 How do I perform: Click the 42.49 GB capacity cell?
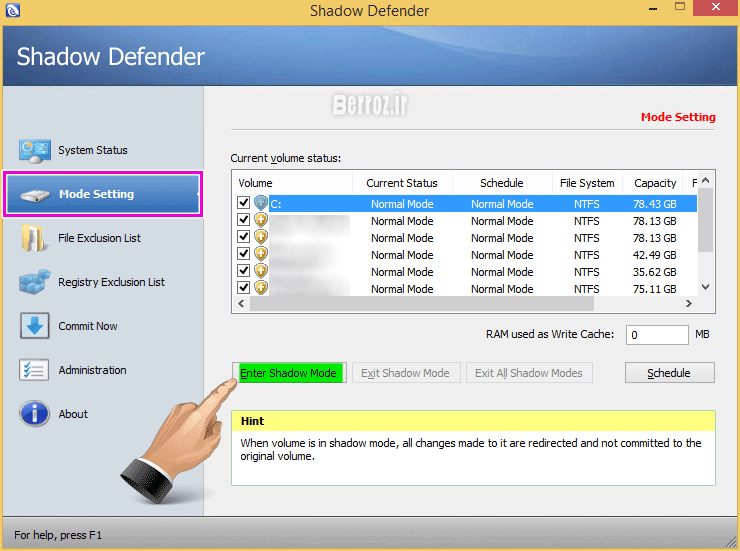pos(655,255)
